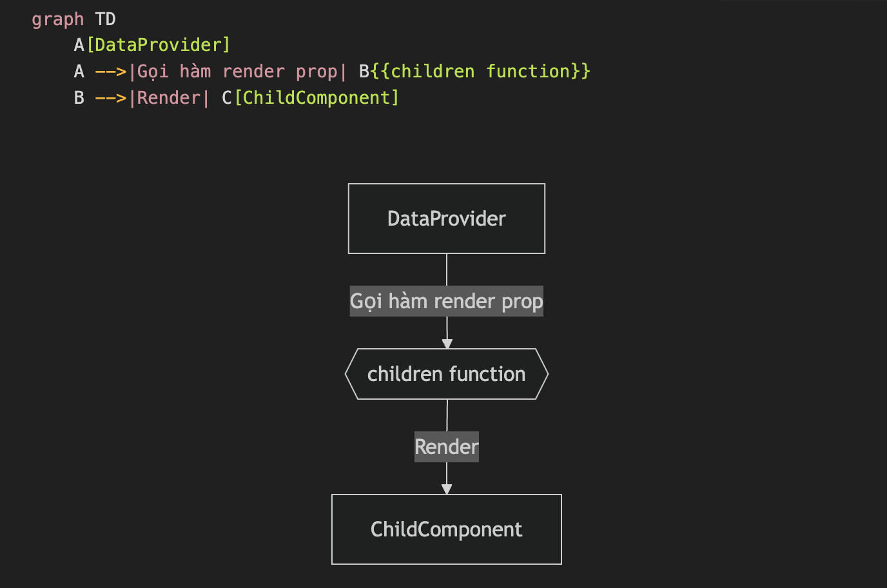The height and width of the screenshot is (588, 887).
Task: Click the |Render| label in code
Action: point(170,98)
